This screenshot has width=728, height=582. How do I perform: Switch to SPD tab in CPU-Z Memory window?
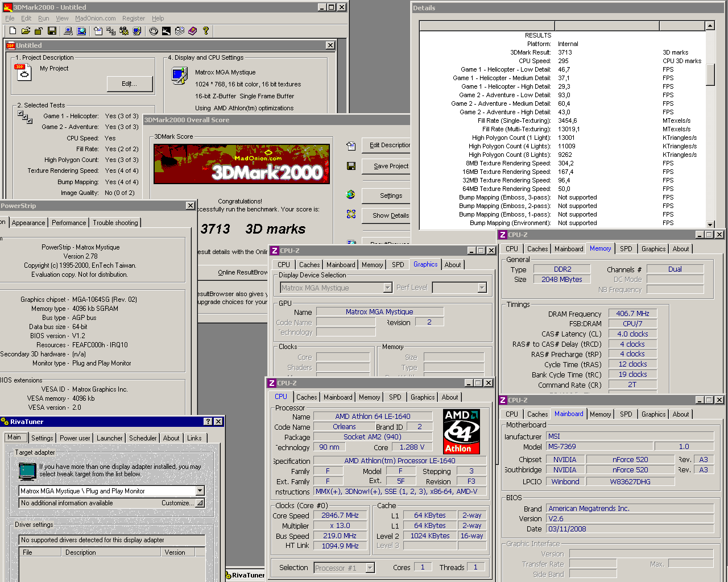626,249
